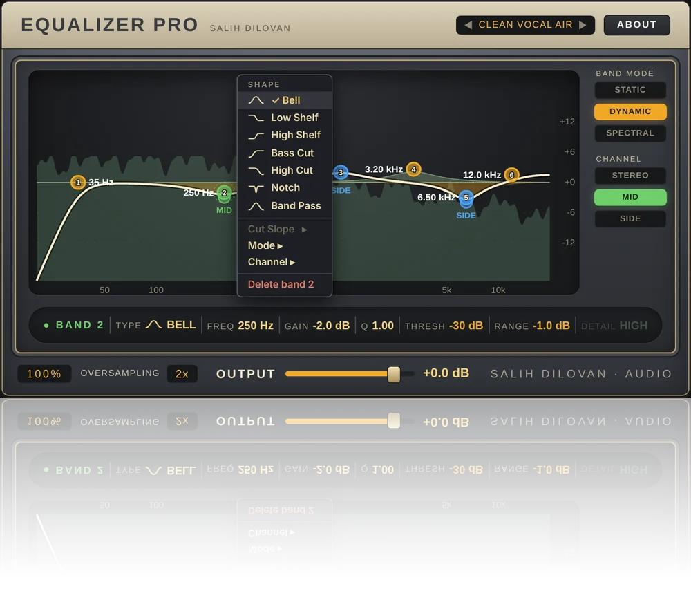Set band mode to Static
This screenshot has height=616, width=691.
point(630,90)
